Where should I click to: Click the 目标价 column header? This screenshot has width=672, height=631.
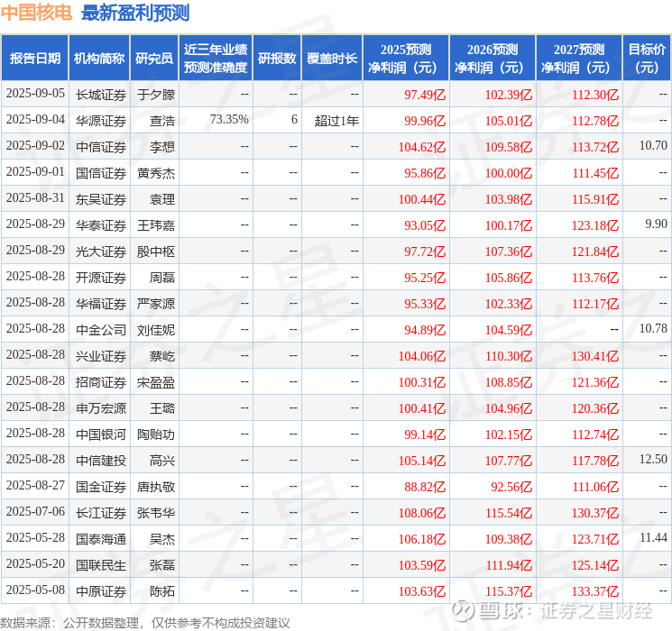coord(647,59)
